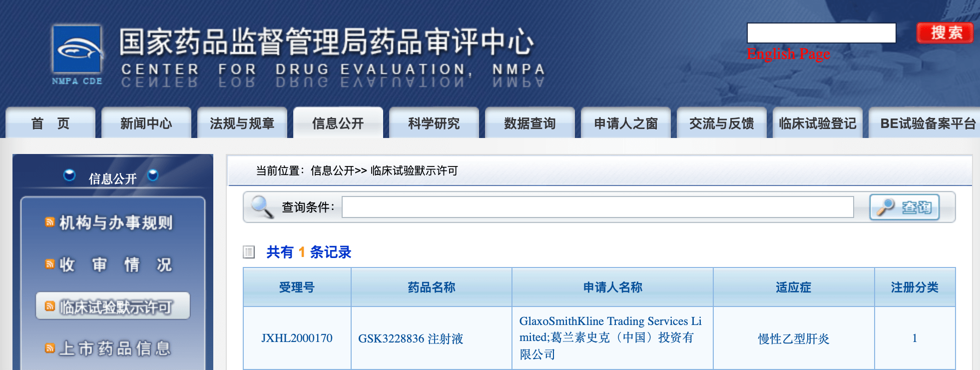Image resolution: width=980 pixels, height=370 pixels.
Task: Click the GlaxoSmithKline Trading Services applicant cell
Action: click(613, 338)
